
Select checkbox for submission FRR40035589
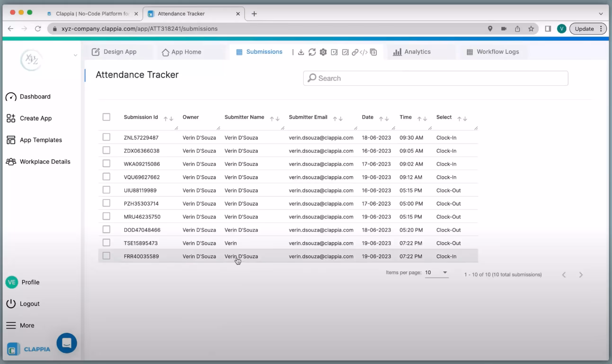106,256
